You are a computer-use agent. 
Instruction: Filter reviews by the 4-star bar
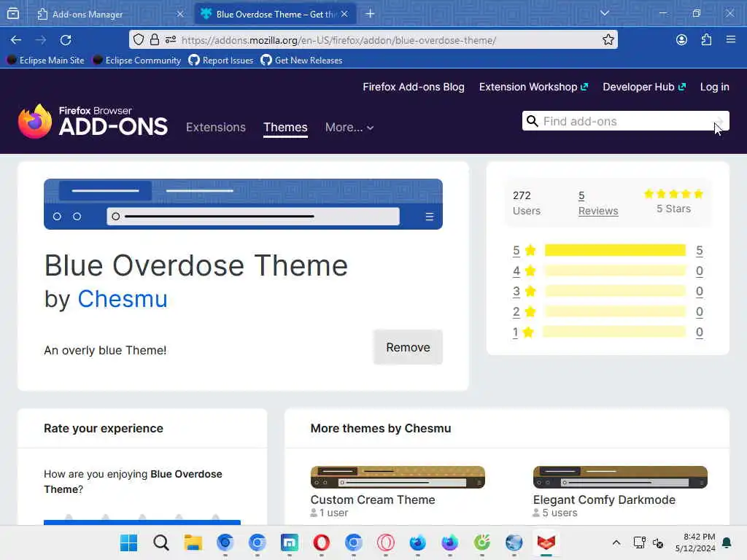(x=614, y=271)
